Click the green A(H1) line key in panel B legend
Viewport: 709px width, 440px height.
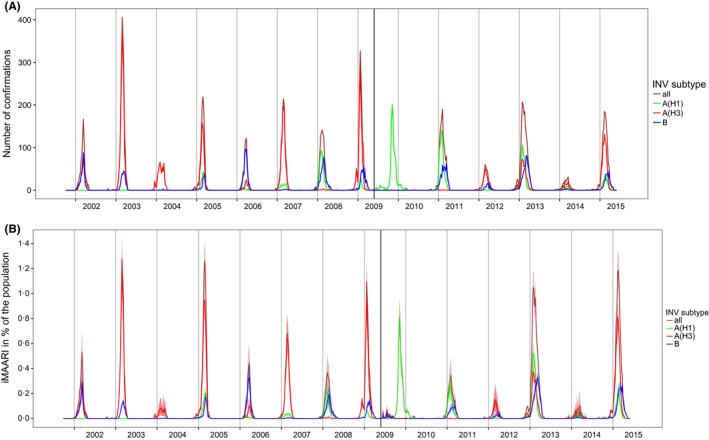[669, 328]
